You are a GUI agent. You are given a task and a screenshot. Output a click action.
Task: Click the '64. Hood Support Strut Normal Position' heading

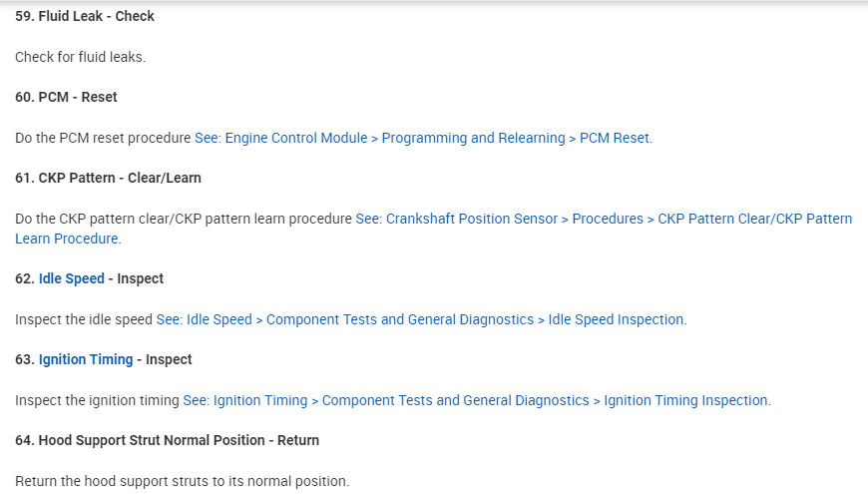pos(167,440)
